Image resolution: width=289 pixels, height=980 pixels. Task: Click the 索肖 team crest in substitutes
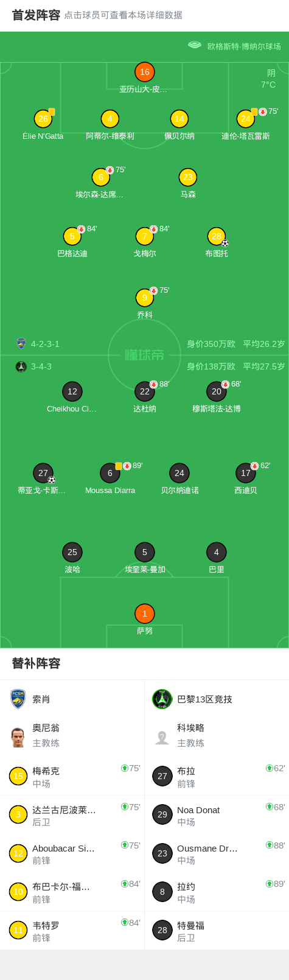click(18, 699)
